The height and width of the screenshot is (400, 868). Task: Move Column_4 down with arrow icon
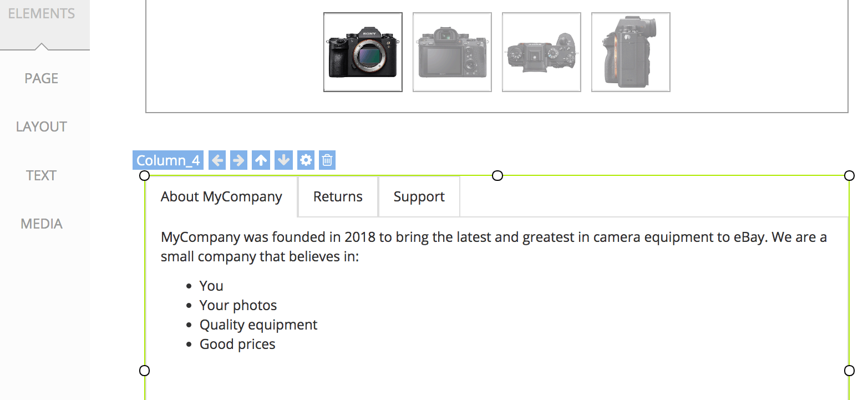(283, 161)
